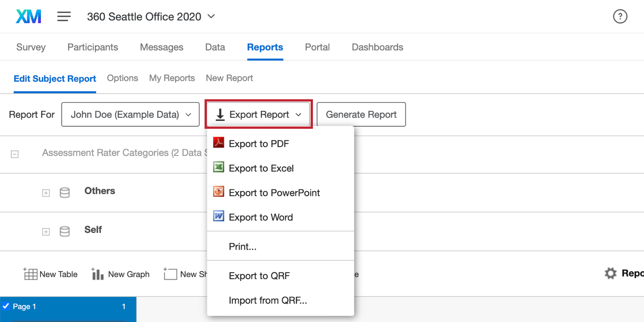
Task: Click the PDF icon in export menu
Action: 219,143
